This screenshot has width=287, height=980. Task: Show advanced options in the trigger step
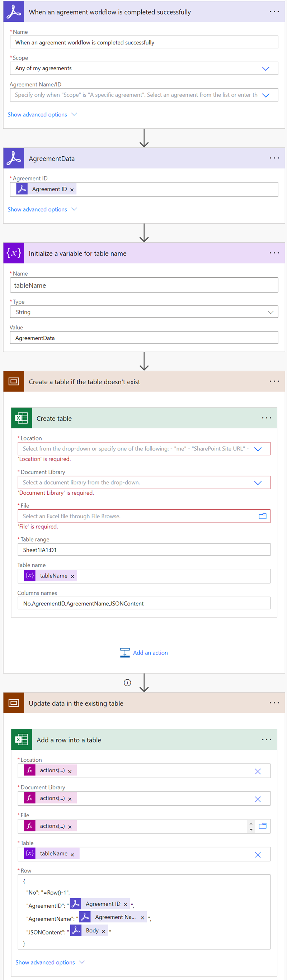(42, 114)
